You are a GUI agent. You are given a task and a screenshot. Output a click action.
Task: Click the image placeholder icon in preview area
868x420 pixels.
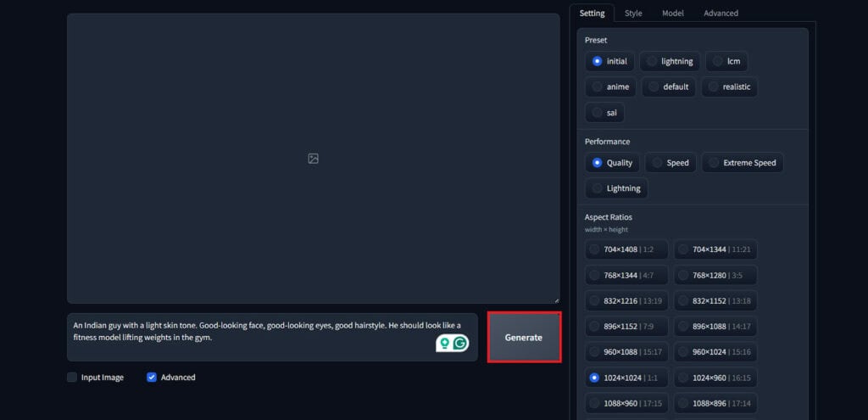313,159
